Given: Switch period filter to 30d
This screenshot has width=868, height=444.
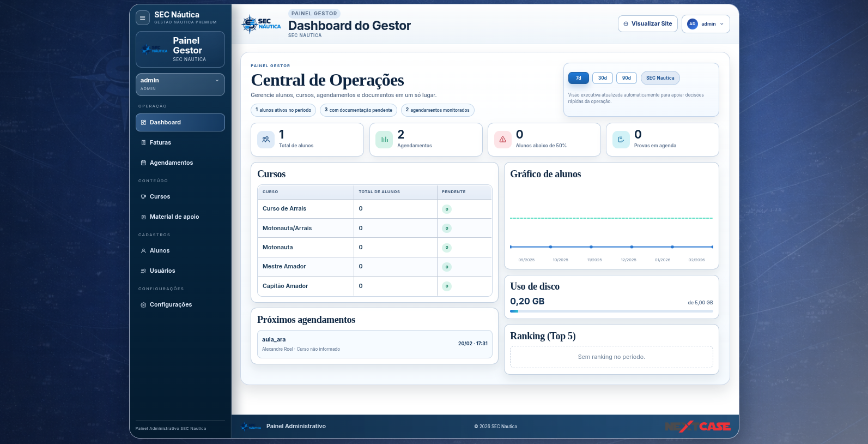Looking at the screenshot, I should pos(602,78).
